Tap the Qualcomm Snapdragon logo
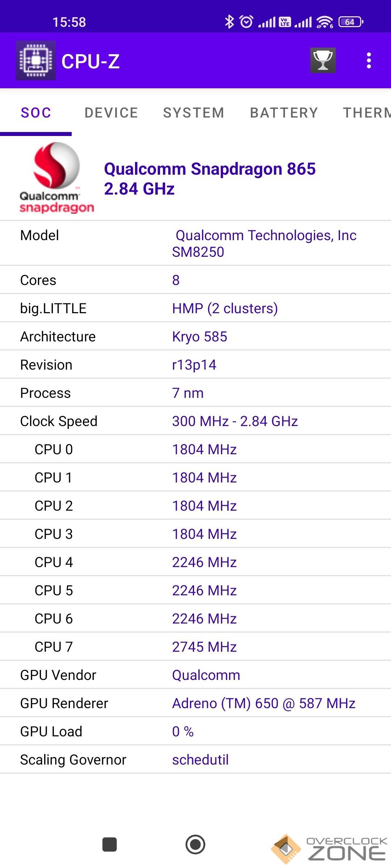 (56, 178)
